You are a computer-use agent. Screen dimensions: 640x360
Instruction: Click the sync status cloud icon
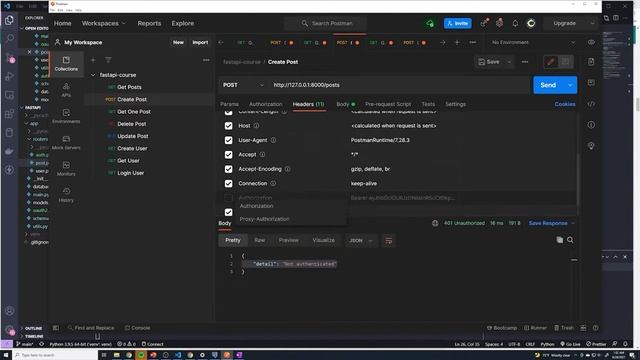pos(430,23)
